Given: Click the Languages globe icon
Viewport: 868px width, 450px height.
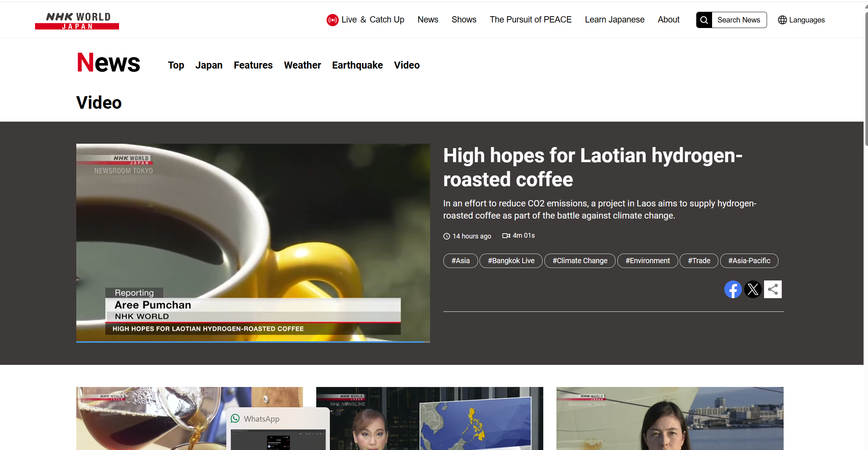Looking at the screenshot, I should (782, 20).
